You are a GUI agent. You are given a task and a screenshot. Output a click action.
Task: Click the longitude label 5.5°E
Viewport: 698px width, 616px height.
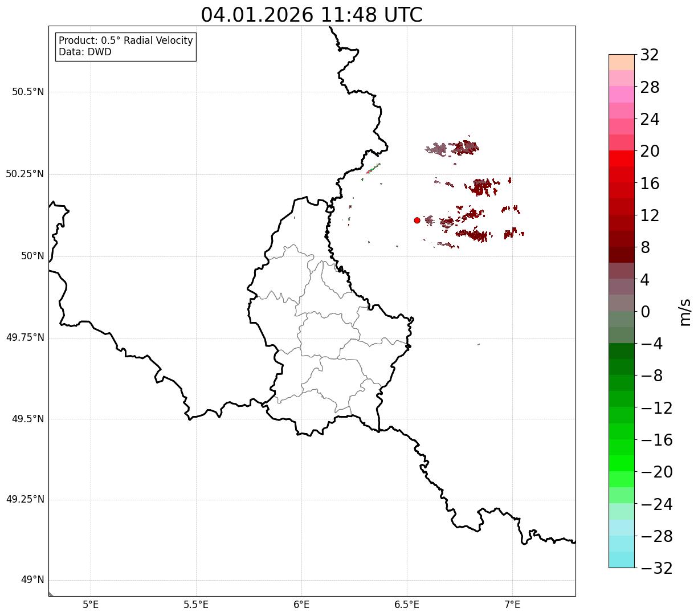[196, 605]
